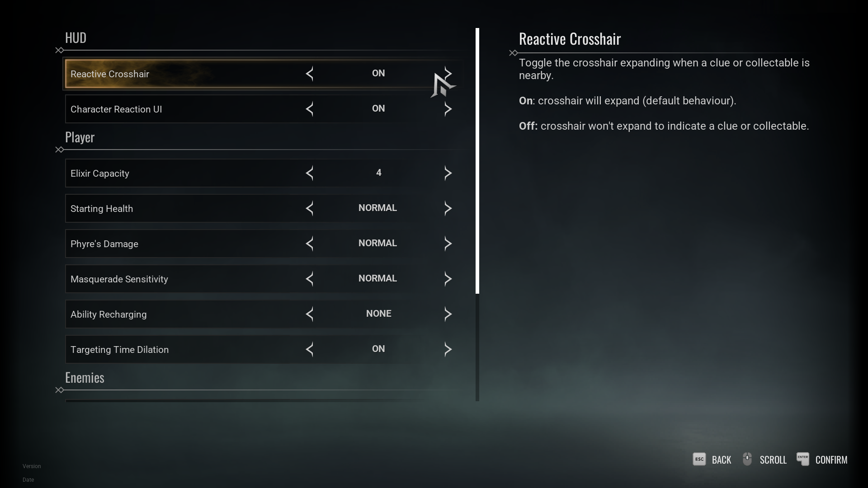Click the Enter key icon for Confirm
Viewport: 868px width, 488px height.
click(802, 459)
